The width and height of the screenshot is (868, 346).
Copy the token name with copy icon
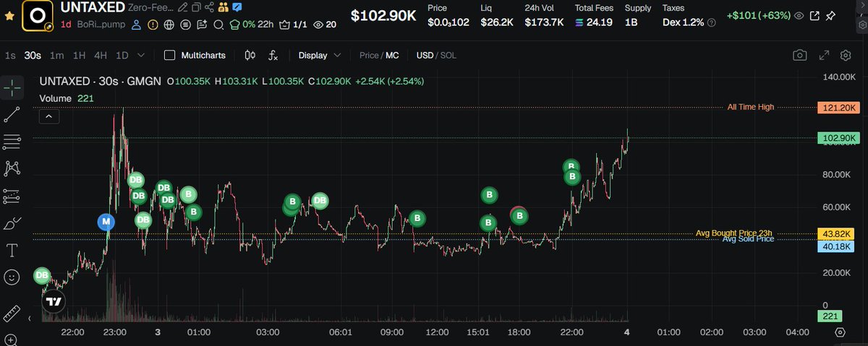[x=196, y=7]
